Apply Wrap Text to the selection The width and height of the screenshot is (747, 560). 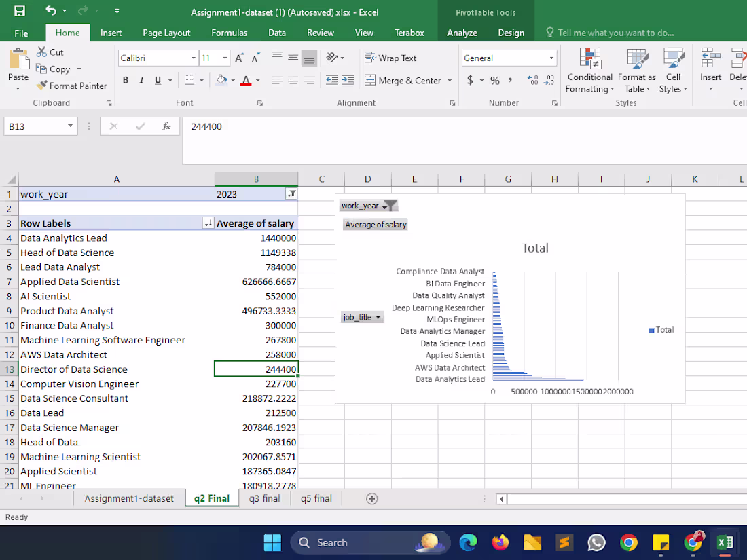coord(390,58)
